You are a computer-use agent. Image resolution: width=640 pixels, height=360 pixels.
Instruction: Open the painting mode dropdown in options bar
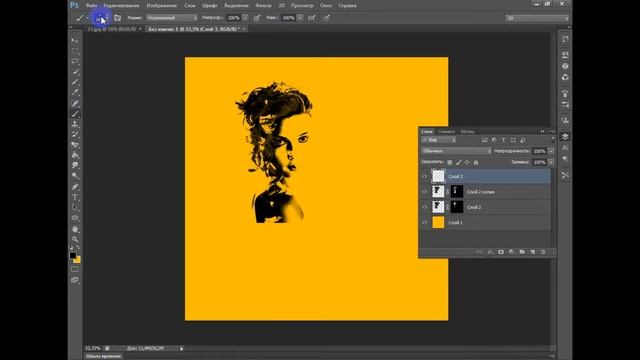(172, 18)
